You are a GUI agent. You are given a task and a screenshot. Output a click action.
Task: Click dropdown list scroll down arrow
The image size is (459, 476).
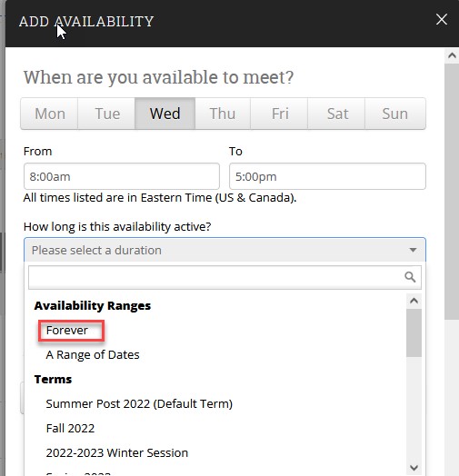click(x=414, y=468)
